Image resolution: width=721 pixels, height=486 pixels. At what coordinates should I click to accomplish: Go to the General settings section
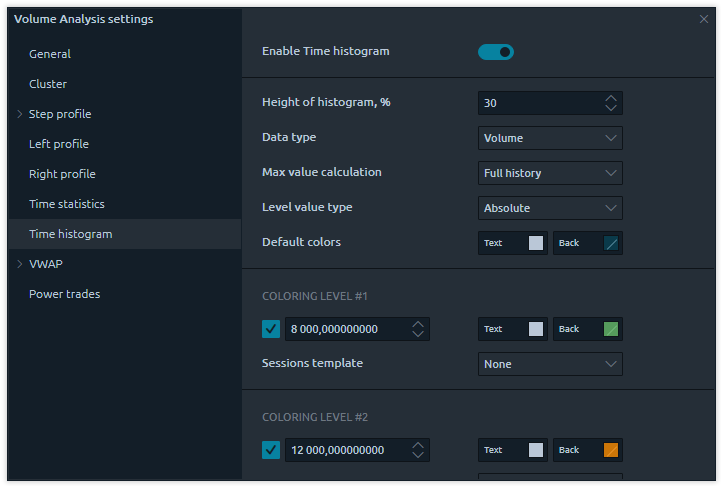point(50,54)
